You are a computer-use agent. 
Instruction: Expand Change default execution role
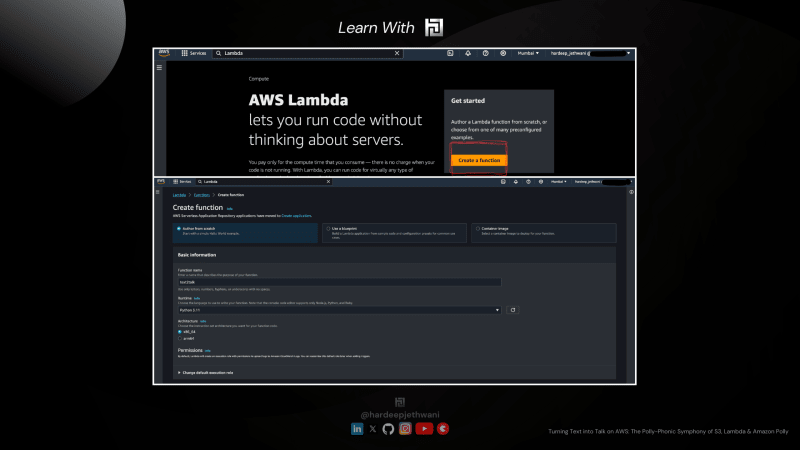[x=206, y=372]
